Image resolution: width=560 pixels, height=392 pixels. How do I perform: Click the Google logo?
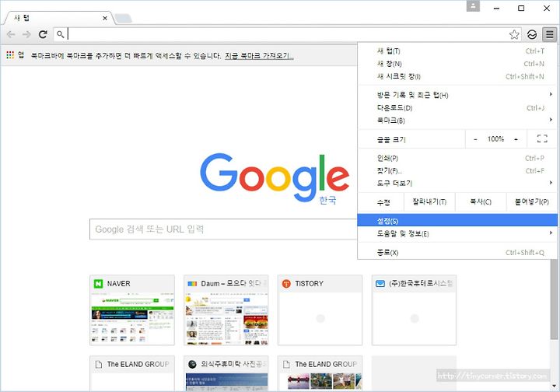point(275,177)
